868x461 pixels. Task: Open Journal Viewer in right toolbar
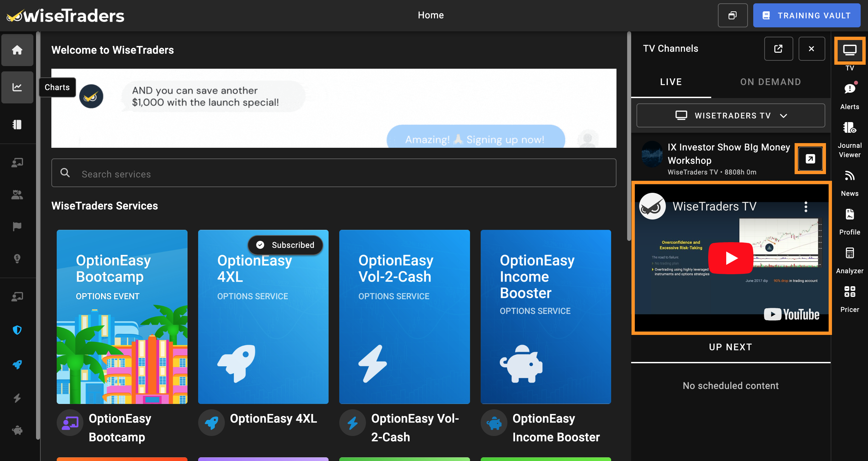coord(849,128)
